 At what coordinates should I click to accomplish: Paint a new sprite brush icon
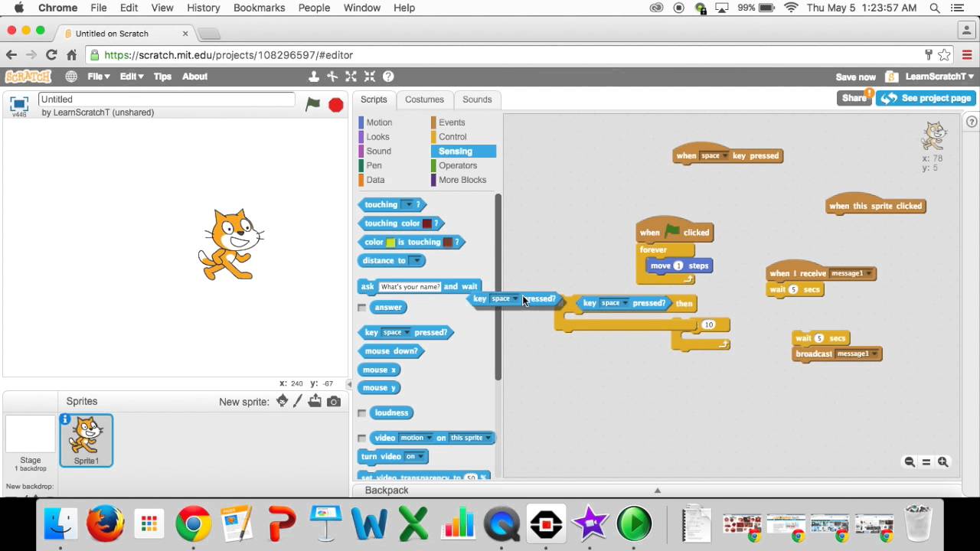point(298,401)
